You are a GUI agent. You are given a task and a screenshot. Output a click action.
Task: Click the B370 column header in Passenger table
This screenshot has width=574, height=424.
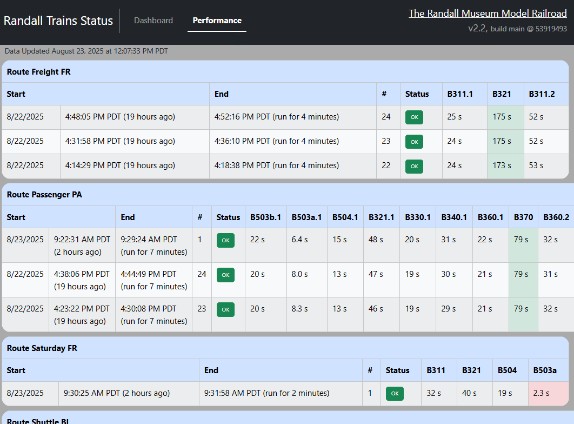point(523,217)
